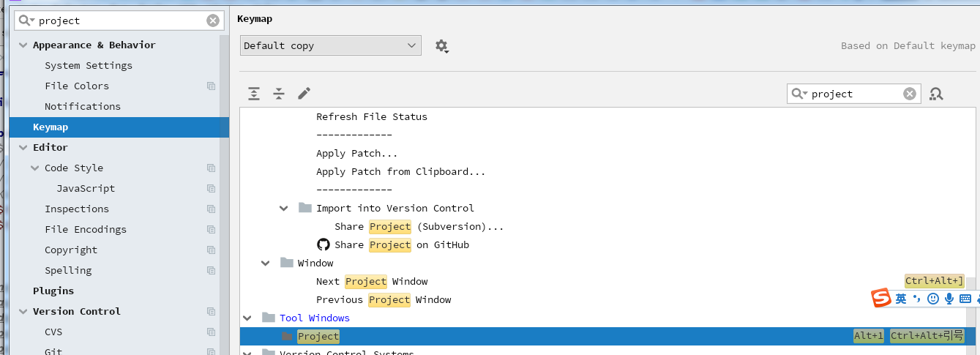Click the Expand All icon in keymap toolbar

tap(254, 93)
